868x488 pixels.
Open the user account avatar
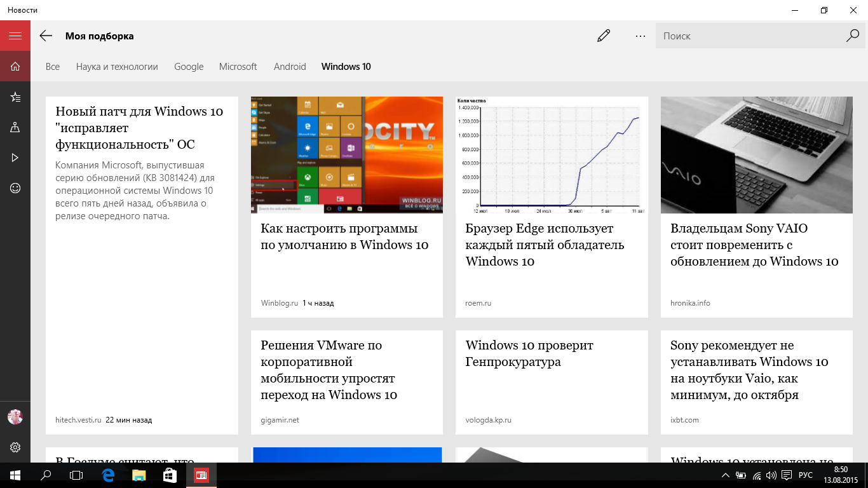tap(15, 417)
